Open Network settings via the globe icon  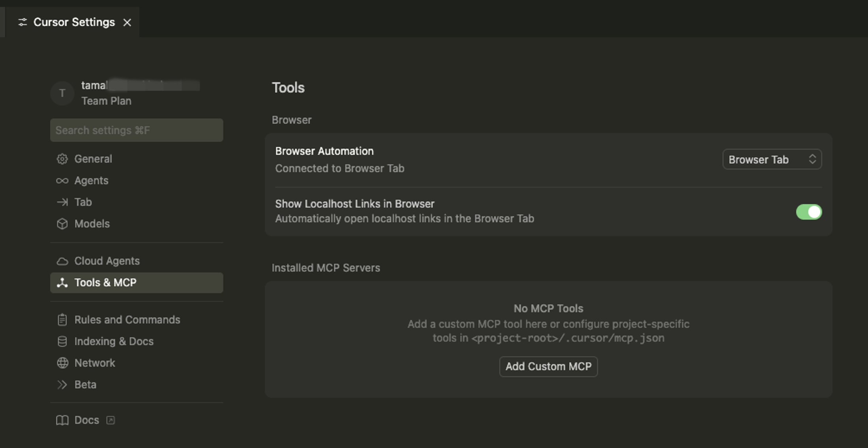pyautogui.click(x=62, y=362)
